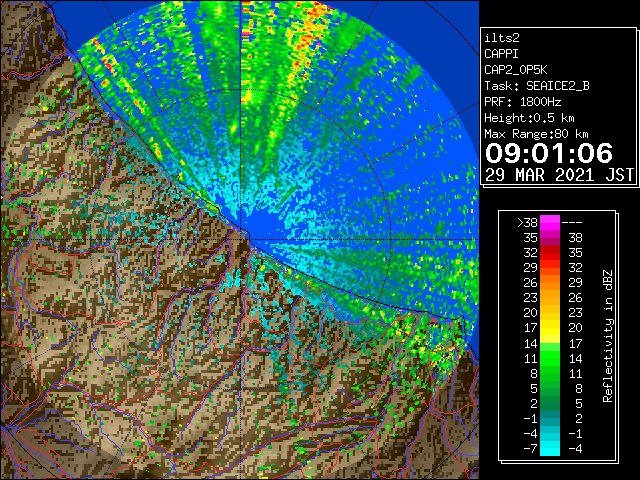The width and height of the screenshot is (640, 480).
Task: Click the 'Reflectivity in dBZ' axis label
Action: tap(608, 336)
